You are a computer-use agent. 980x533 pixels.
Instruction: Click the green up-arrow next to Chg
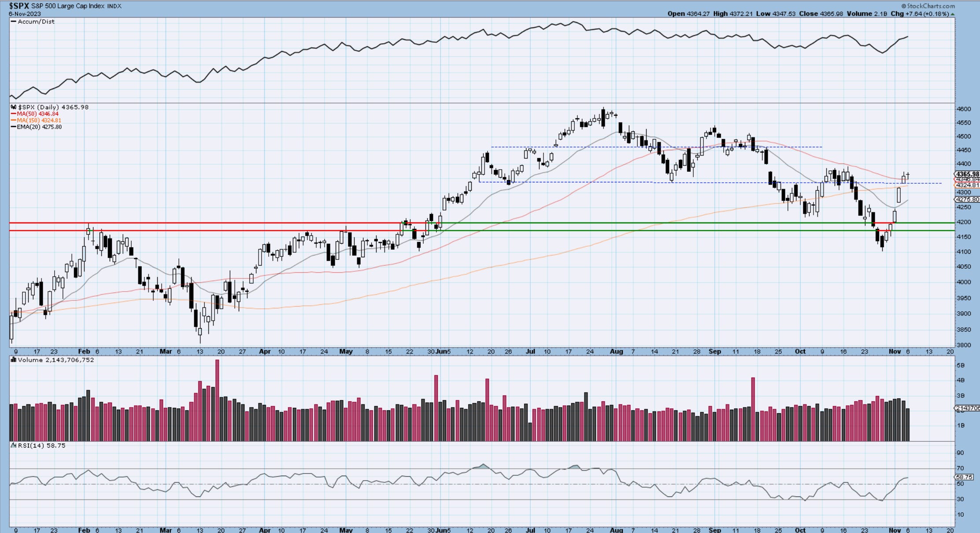953,14
